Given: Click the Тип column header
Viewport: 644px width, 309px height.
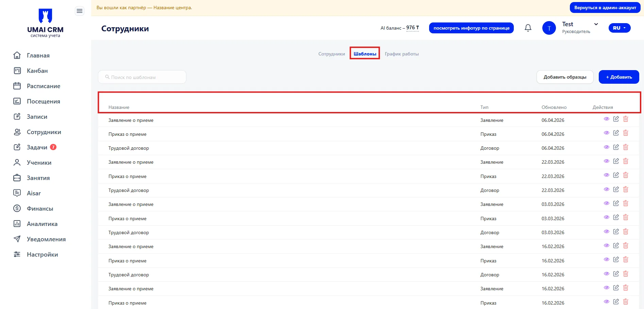Looking at the screenshot, I should pos(484,107).
